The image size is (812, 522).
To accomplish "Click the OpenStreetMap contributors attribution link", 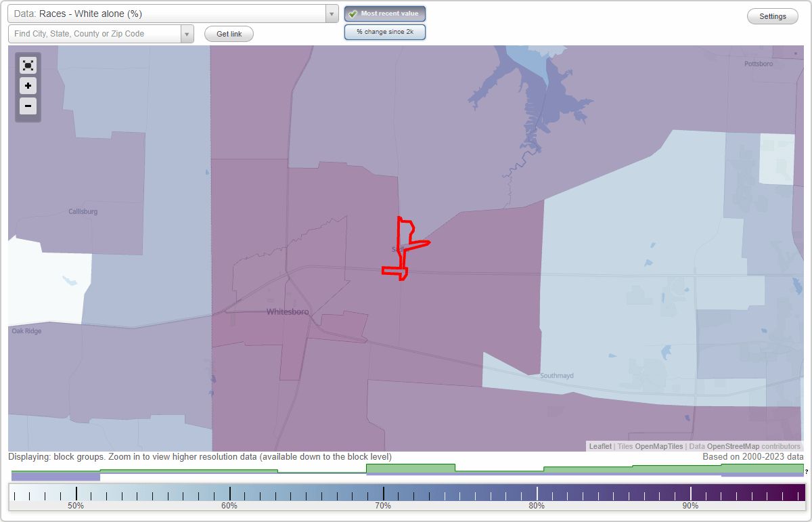I will 750,446.
